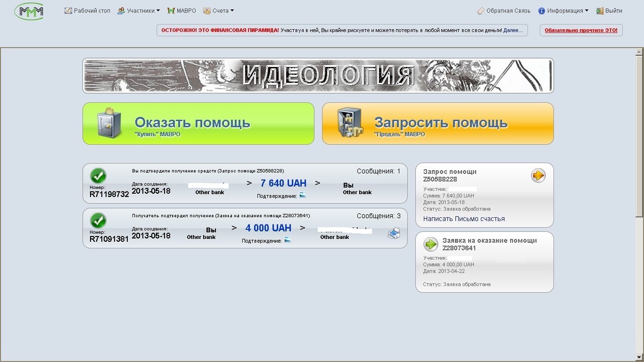Viewport: 644px width, 362px height.
Task: Click scrollbar up arrow
Action: pos(640,51)
